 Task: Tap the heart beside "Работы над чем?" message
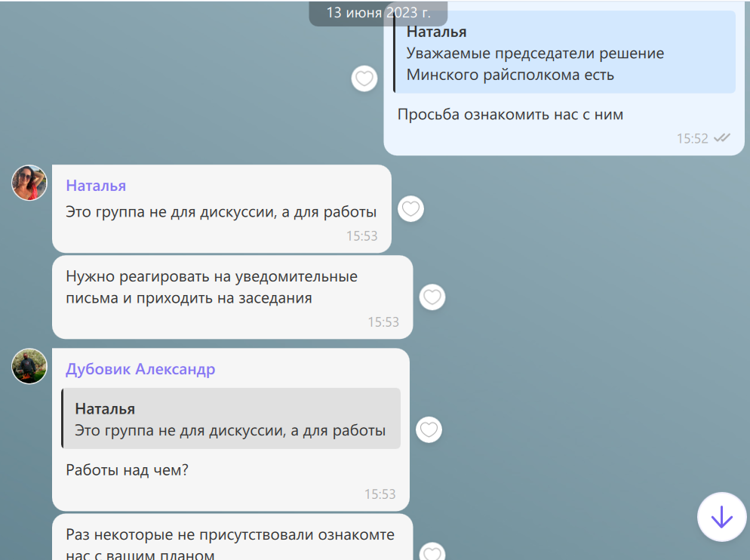(x=429, y=430)
